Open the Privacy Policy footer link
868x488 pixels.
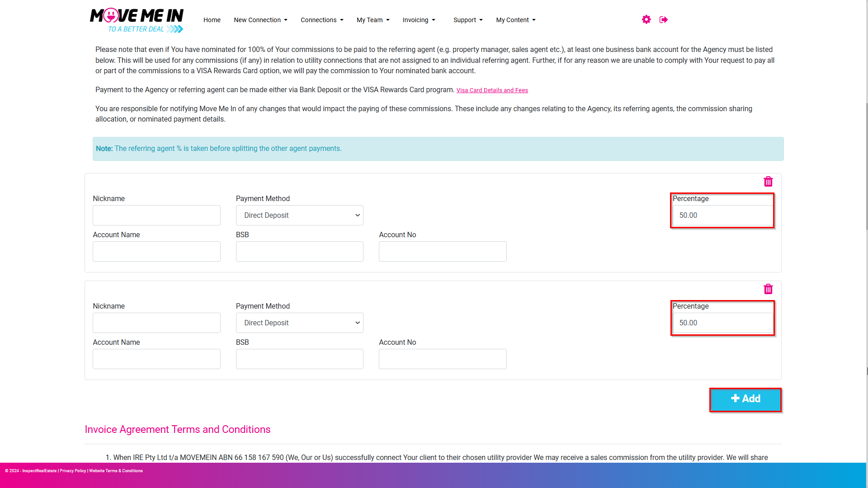click(73, 471)
